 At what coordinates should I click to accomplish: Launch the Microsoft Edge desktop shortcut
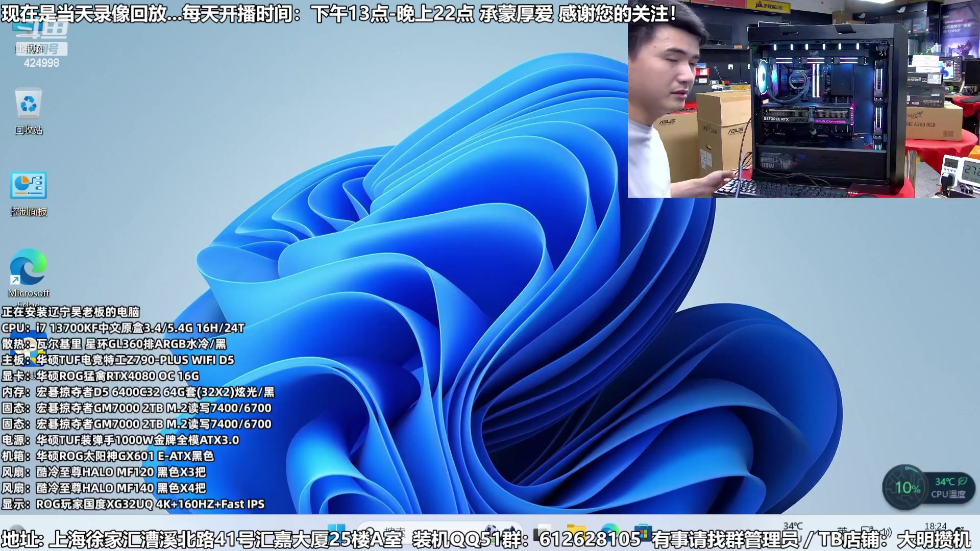[29, 267]
